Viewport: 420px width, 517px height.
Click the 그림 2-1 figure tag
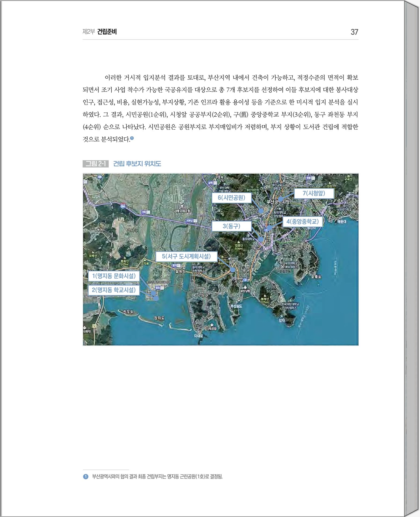(96, 164)
